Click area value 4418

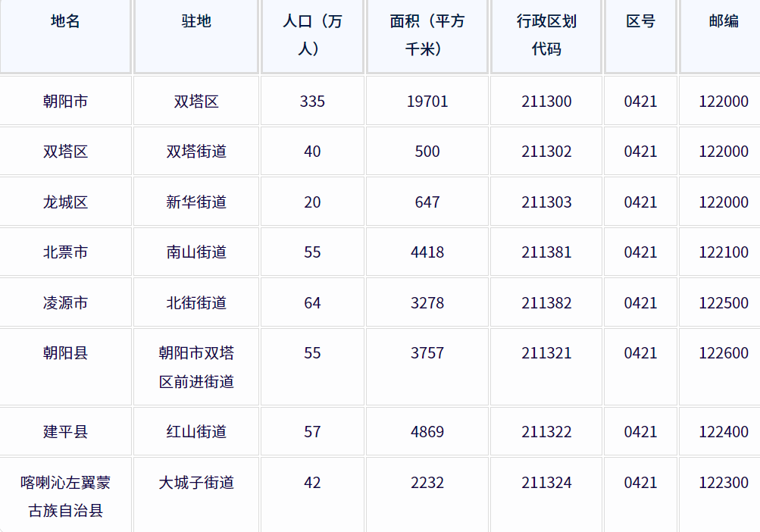click(x=427, y=252)
